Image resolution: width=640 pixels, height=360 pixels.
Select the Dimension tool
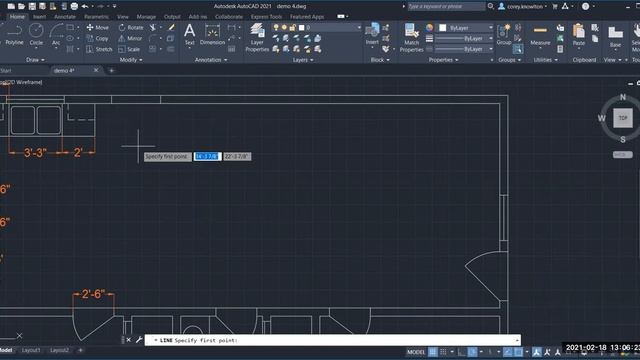(212, 34)
